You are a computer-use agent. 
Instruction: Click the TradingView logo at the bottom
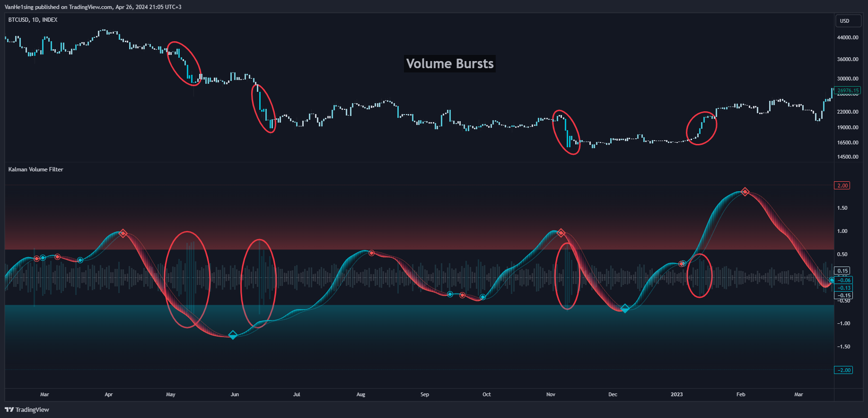27,409
